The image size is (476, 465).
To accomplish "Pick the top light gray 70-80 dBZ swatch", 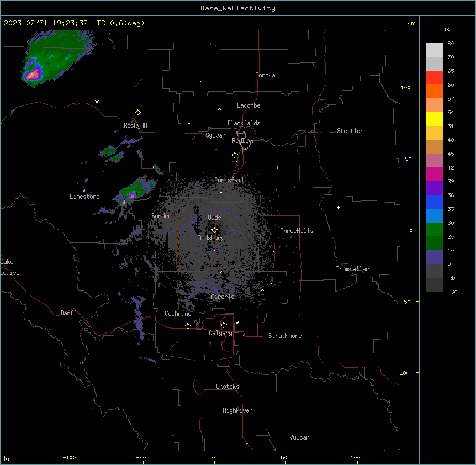I will coord(434,50).
